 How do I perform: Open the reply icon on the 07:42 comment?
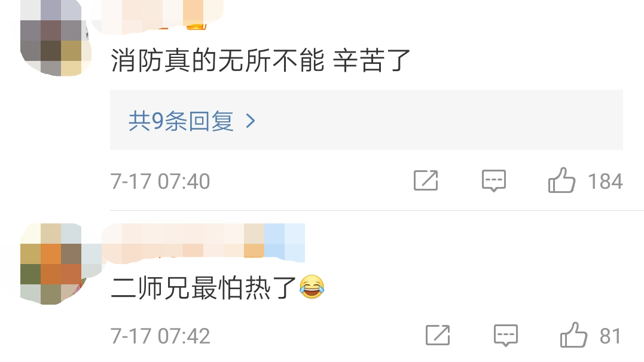506,335
